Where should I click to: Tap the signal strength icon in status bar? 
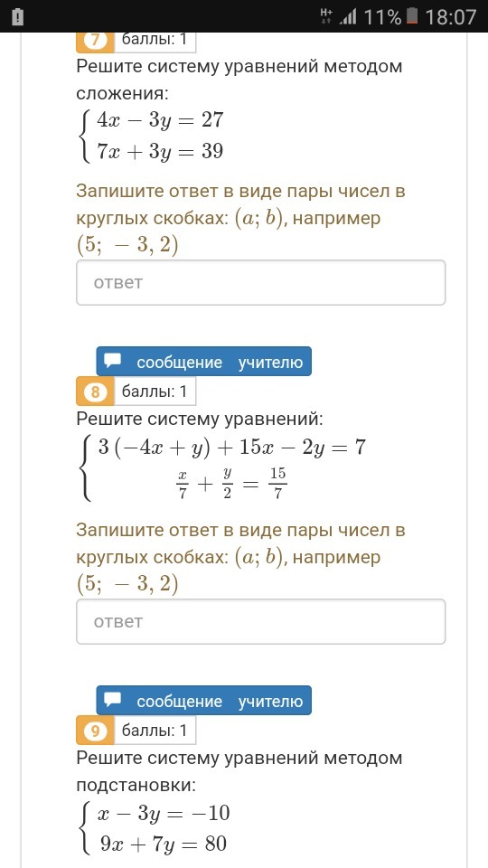click(x=347, y=17)
